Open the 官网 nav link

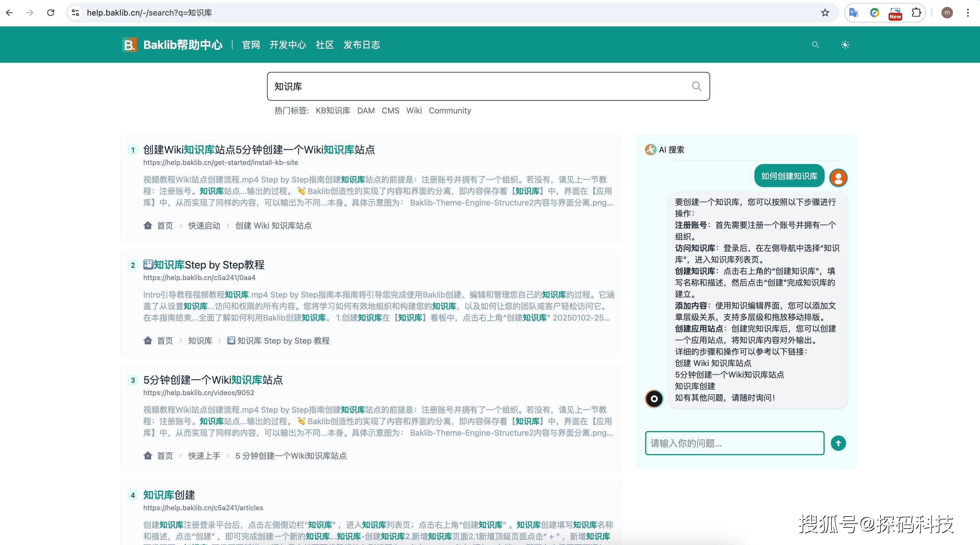click(x=251, y=45)
